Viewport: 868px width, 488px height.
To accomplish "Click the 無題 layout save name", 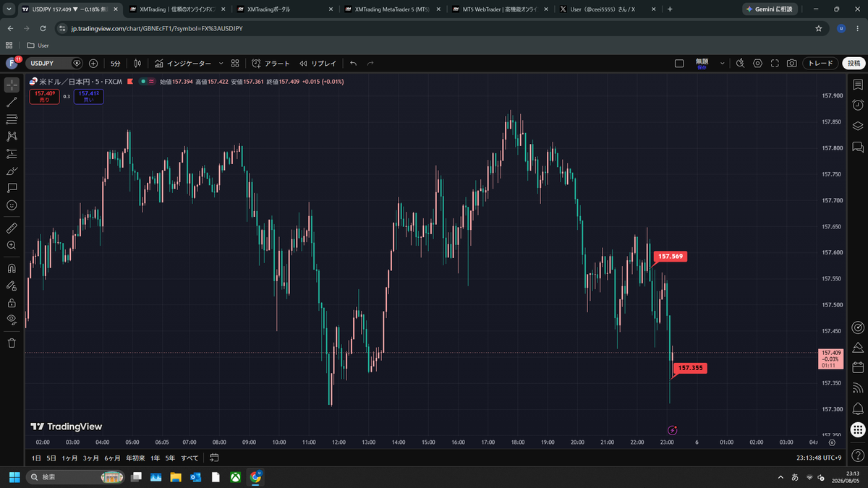I will tap(702, 64).
